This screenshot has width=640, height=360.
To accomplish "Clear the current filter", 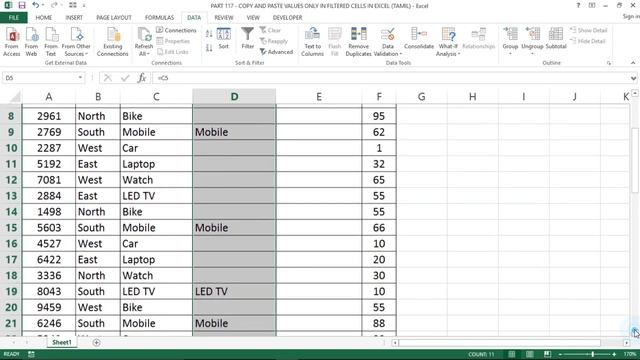I will (270, 30).
